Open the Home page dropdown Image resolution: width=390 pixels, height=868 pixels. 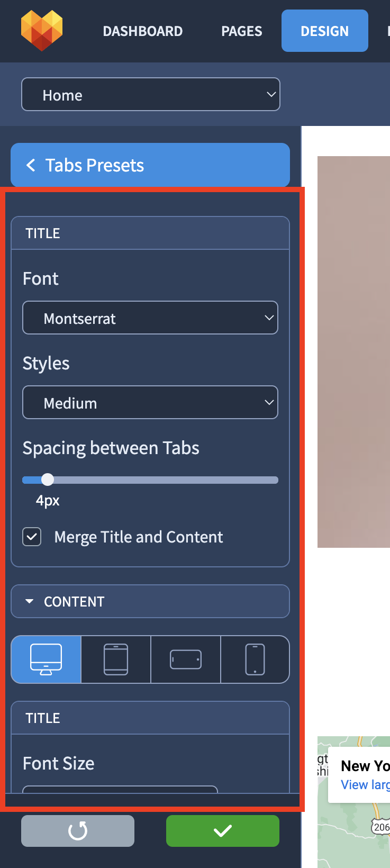coord(151,95)
